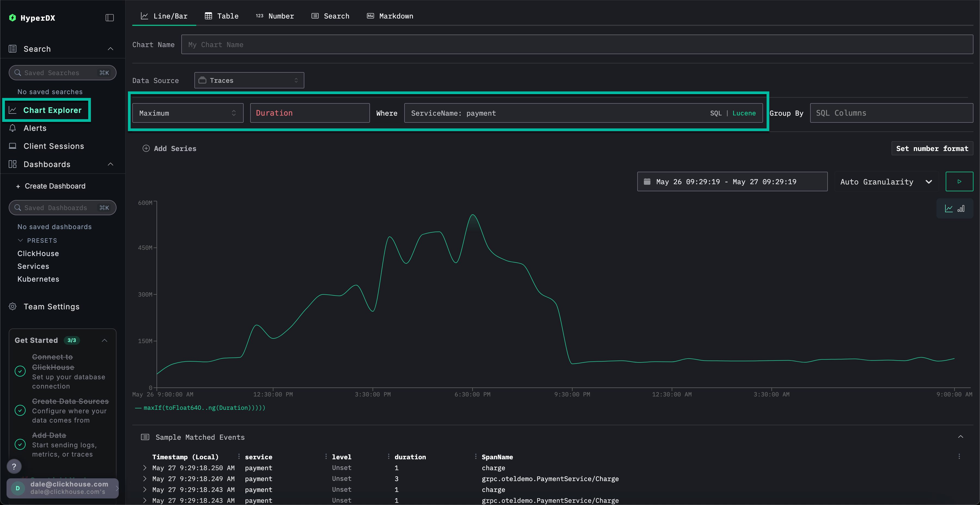Switch Where query language to Lucene
This screenshot has height=505, width=980.
[744, 113]
